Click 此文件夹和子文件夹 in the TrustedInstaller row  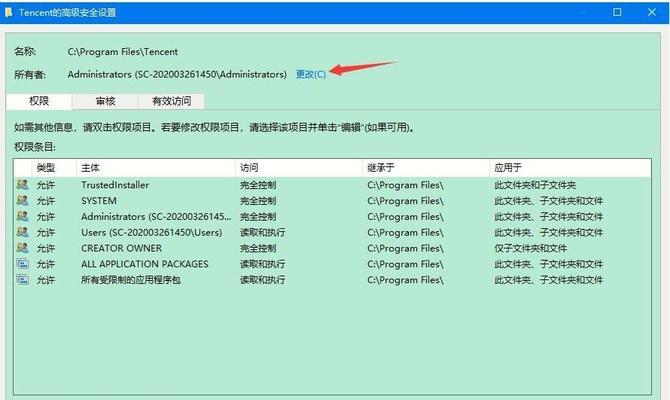pyautogui.click(x=535, y=185)
